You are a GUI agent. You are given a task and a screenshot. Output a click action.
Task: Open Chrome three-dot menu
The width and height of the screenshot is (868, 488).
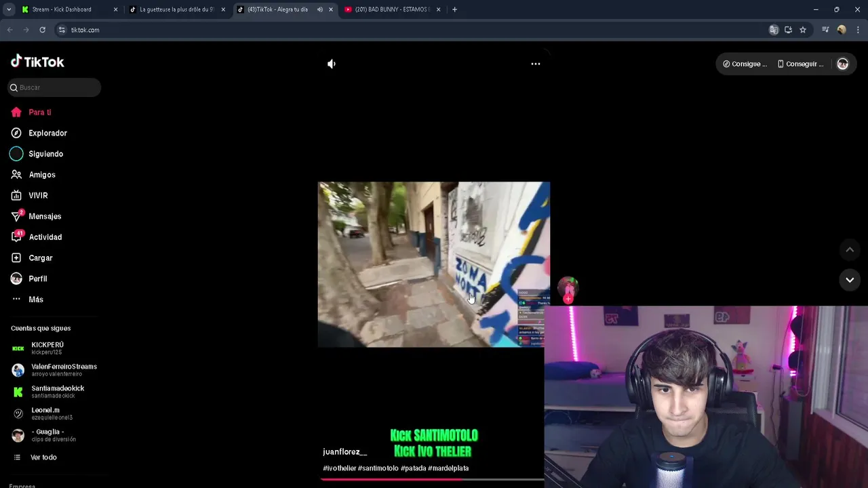click(858, 30)
